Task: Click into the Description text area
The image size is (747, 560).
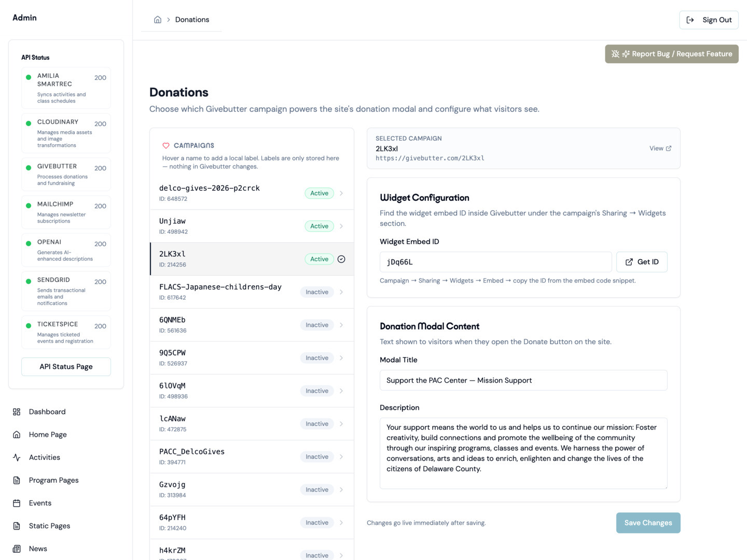Action: (x=523, y=453)
